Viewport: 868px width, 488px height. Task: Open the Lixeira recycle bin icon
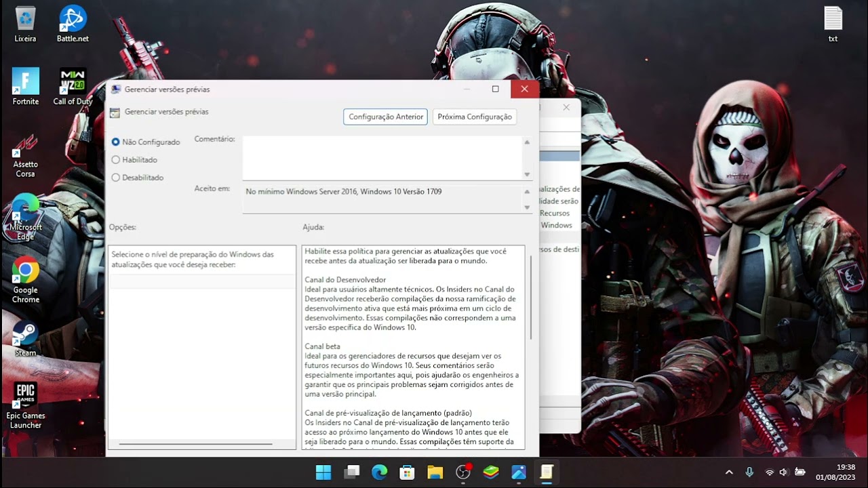(x=25, y=24)
